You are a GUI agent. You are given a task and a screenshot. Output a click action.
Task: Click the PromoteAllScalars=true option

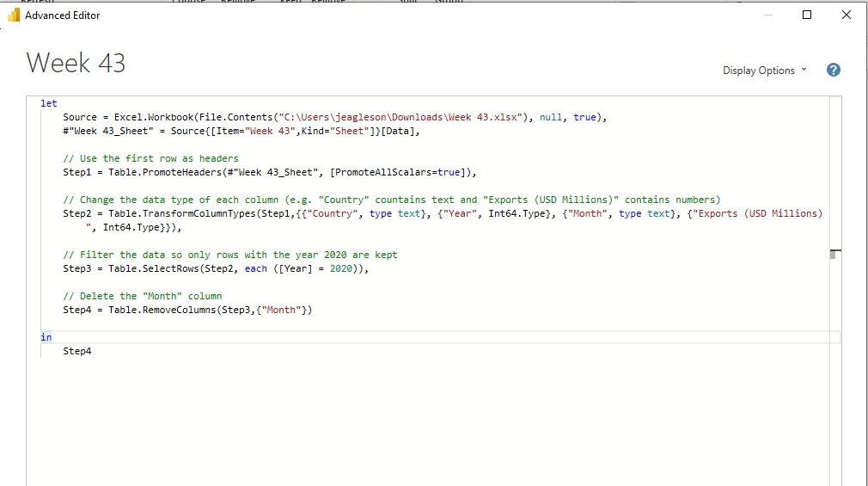pos(397,172)
